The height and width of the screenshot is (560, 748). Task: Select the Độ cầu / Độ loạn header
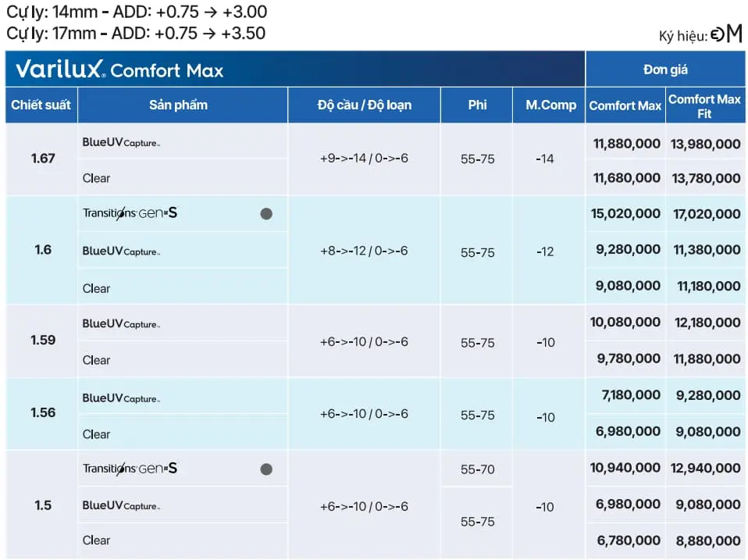coord(365,105)
